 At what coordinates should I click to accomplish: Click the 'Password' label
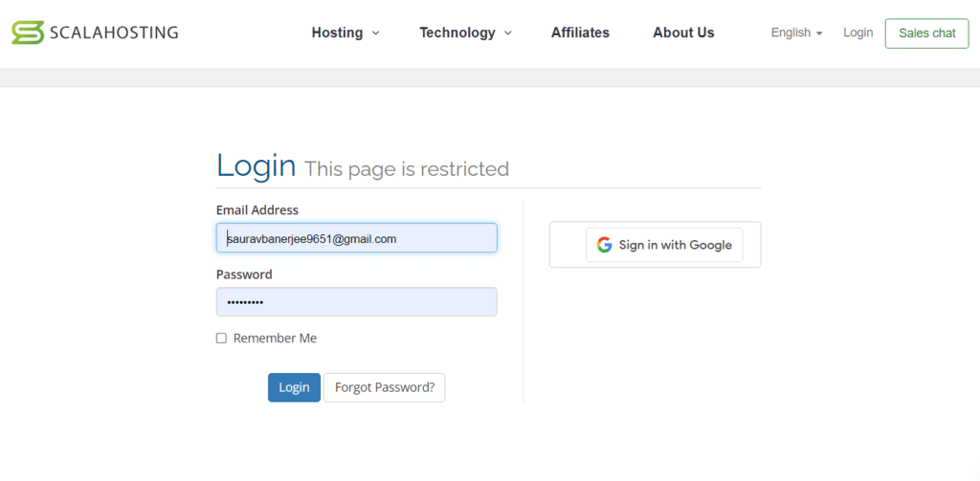point(244,274)
